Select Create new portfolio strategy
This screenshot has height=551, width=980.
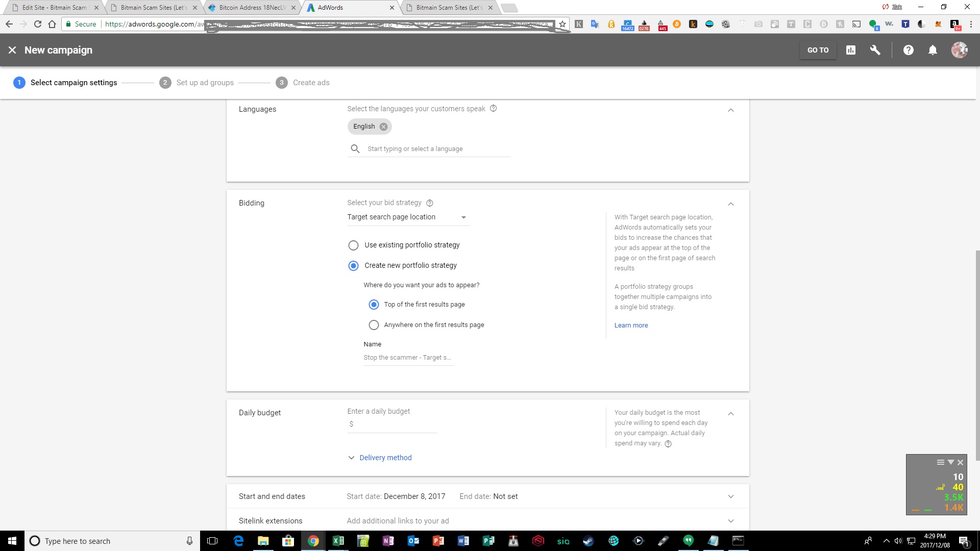(x=353, y=266)
